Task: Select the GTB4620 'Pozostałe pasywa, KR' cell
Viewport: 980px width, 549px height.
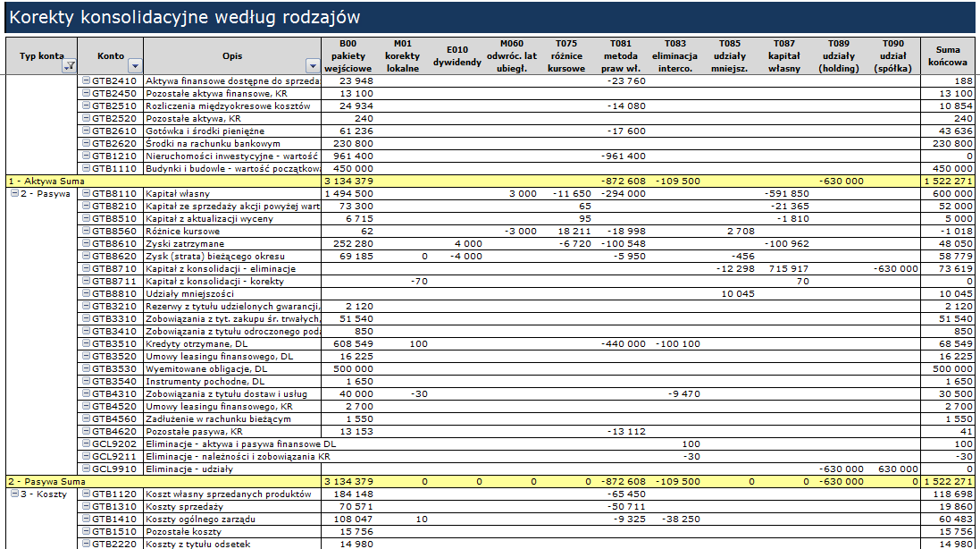Action: [232, 431]
